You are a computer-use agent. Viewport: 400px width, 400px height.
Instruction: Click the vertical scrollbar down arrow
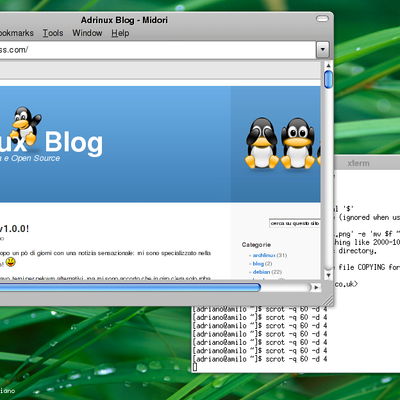click(x=328, y=275)
